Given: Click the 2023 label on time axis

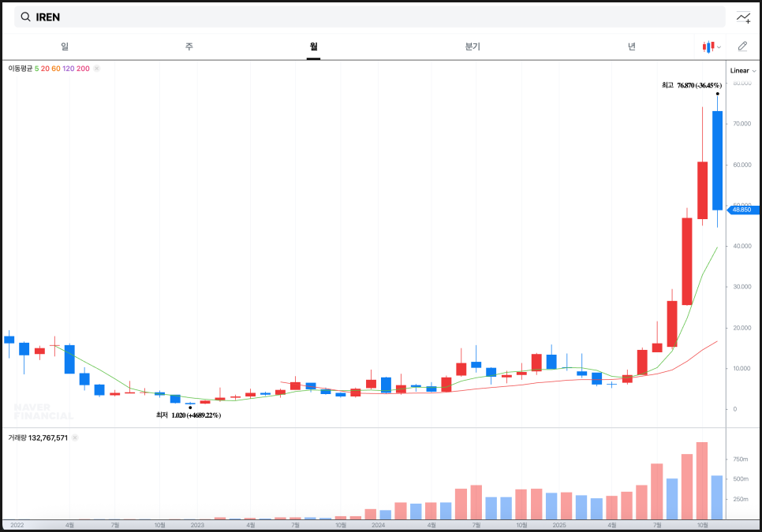Looking at the screenshot, I should click(197, 525).
